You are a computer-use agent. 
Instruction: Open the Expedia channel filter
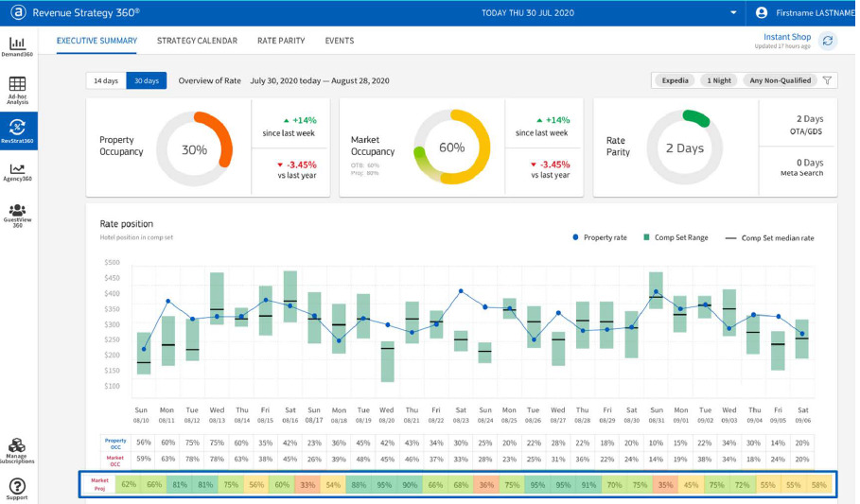[x=675, y=80]
